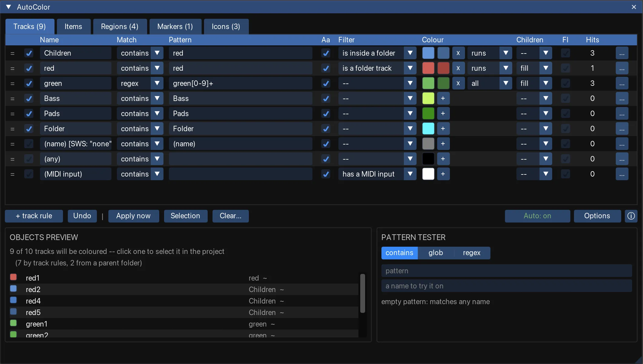
Task: Click the Selection button
Action: click(x=186, y=216)
